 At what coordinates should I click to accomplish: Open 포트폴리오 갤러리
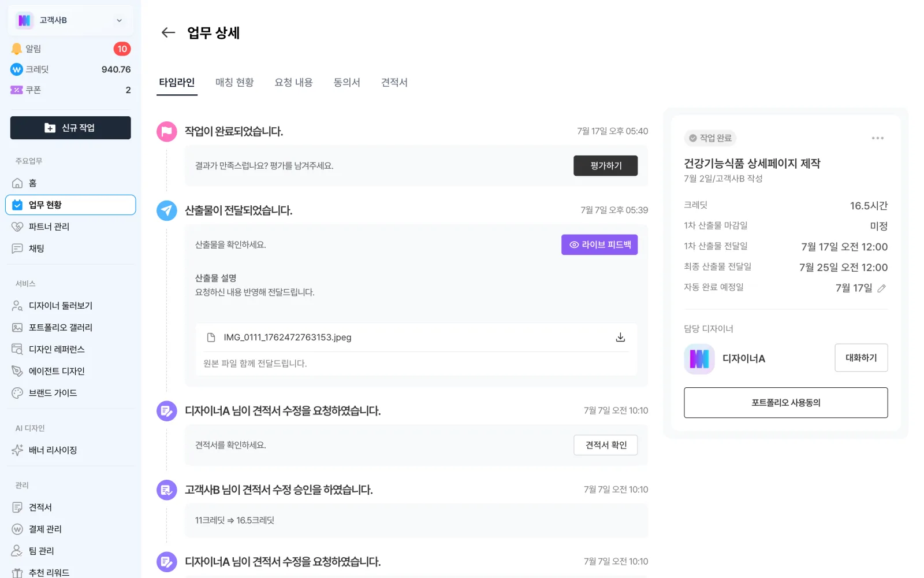(x=70, y=328)
